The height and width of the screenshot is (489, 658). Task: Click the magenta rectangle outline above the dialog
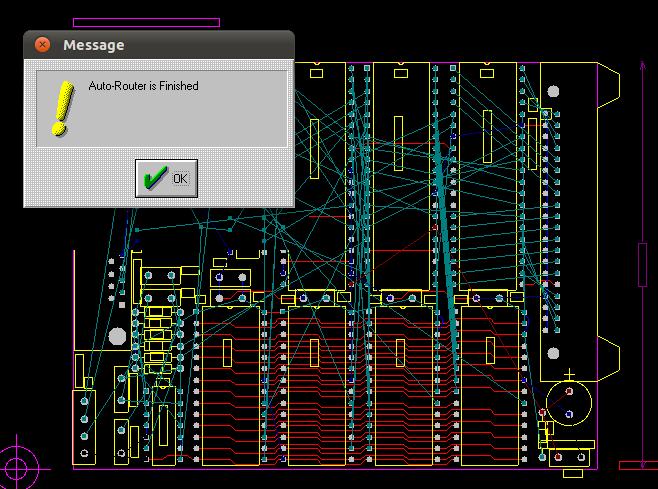click(x=146, y=21)
